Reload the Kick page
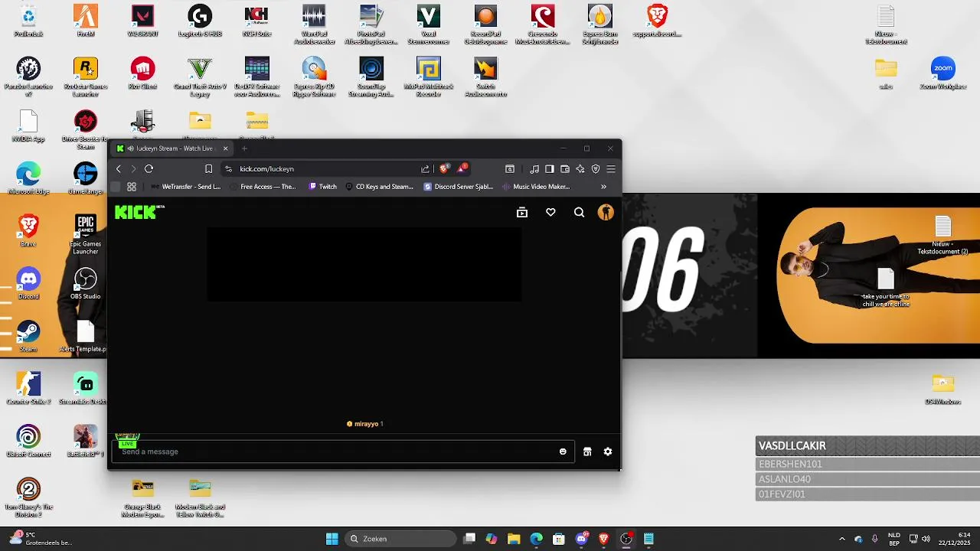Image resolution: width=980 pixels, height=551 pixels. click(149, 169)
